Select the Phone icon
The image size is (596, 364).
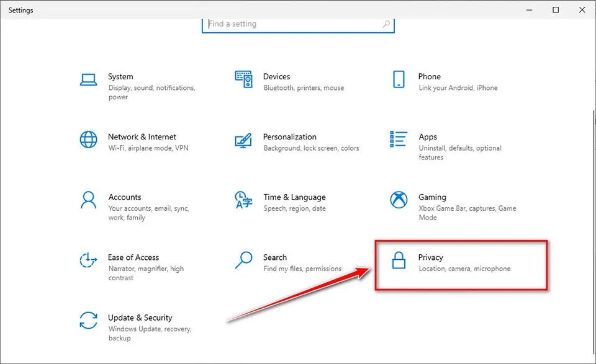tap(398, 79)
